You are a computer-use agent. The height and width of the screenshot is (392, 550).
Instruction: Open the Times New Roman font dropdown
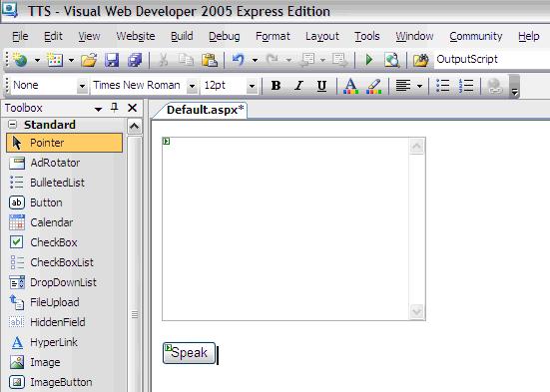tap(192, 86)
